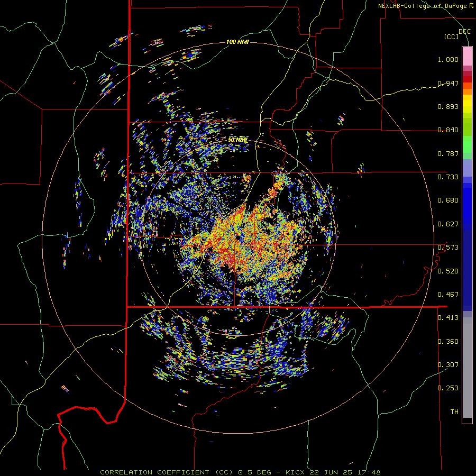Screen dimensions: 476x476
Task: Click the 50 NMI range ring label
Action: [239, 140]
